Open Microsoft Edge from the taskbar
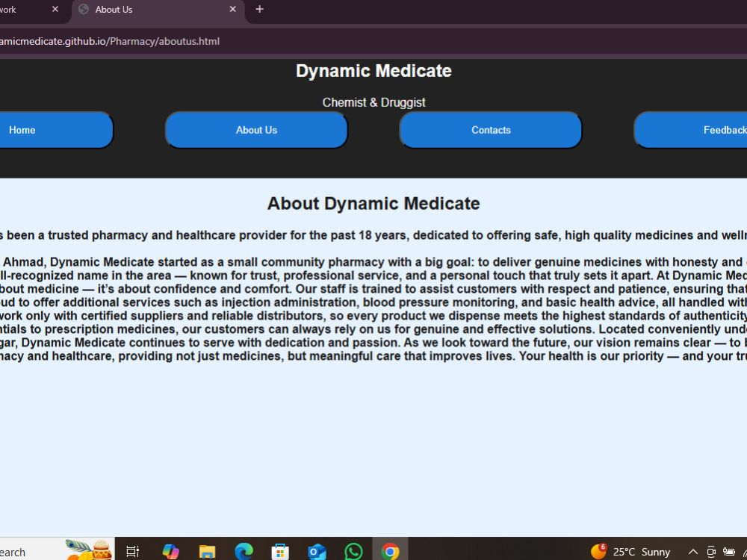The width and height of the screenshot is (747, 560). 244,552
